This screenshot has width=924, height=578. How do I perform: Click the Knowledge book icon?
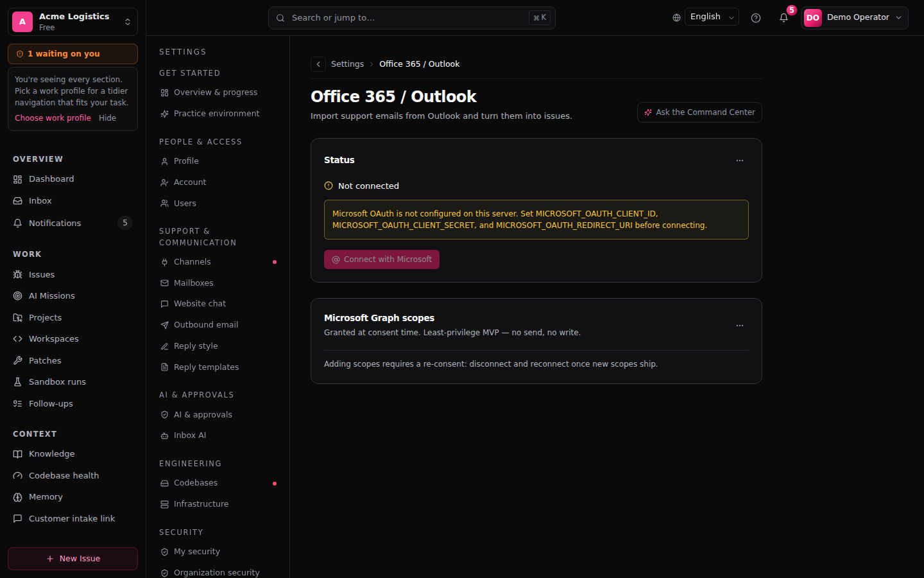18,454
